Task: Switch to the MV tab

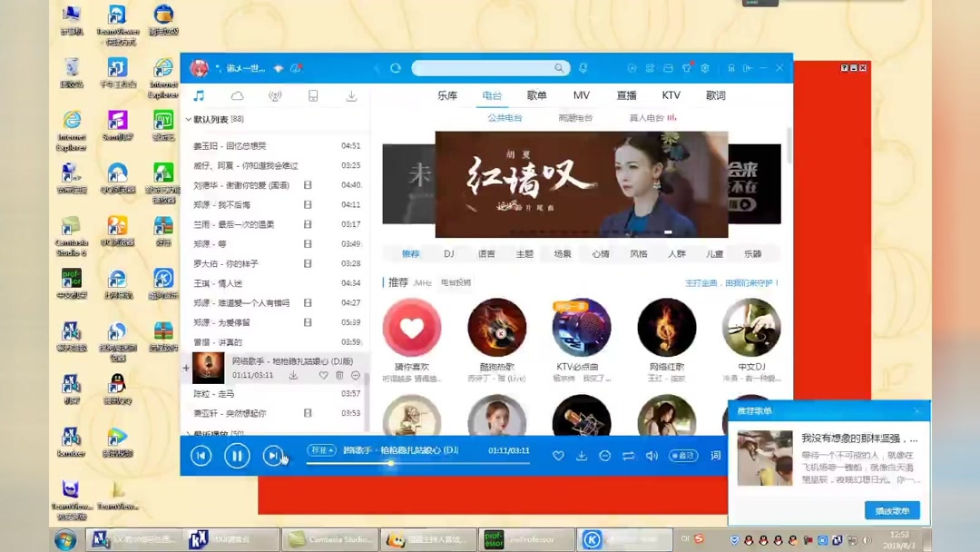Action: coord(582,94)
